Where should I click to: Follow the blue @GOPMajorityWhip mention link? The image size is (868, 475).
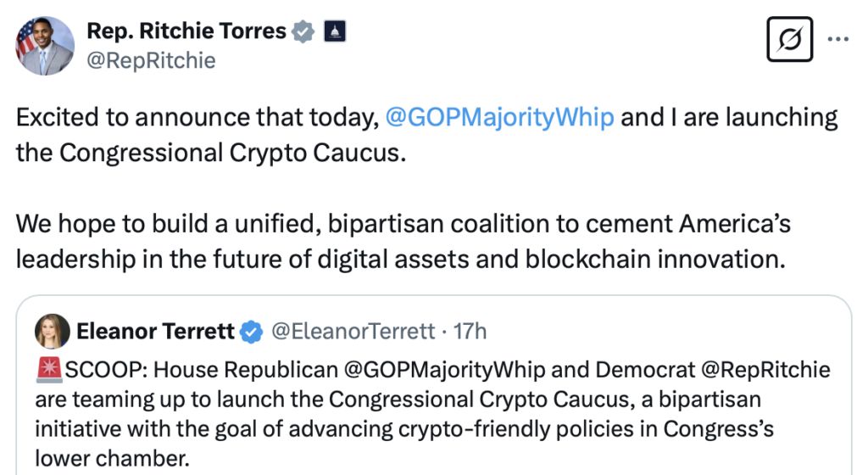pos(499,117)
